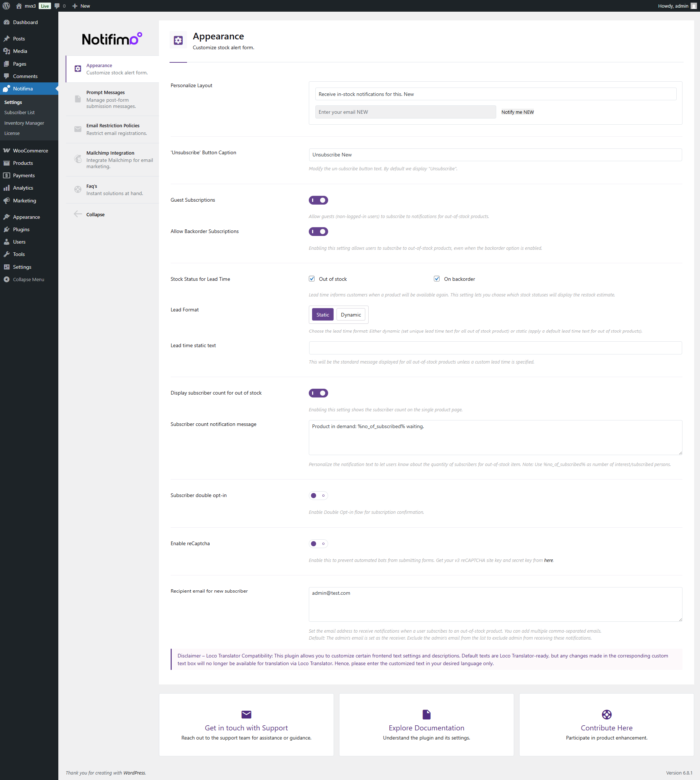Click the Dashboard gauge icon

pyautogui.click(x=7, y=22)
